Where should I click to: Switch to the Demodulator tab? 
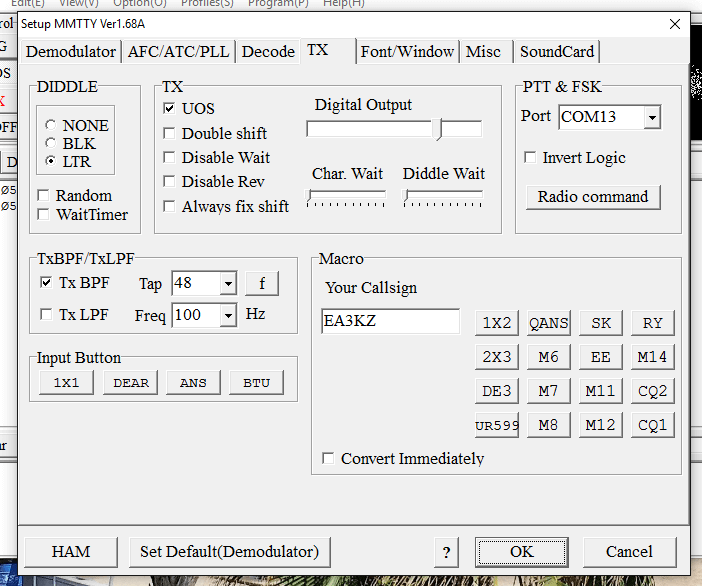pyautogui.click(x=71, y=52)
